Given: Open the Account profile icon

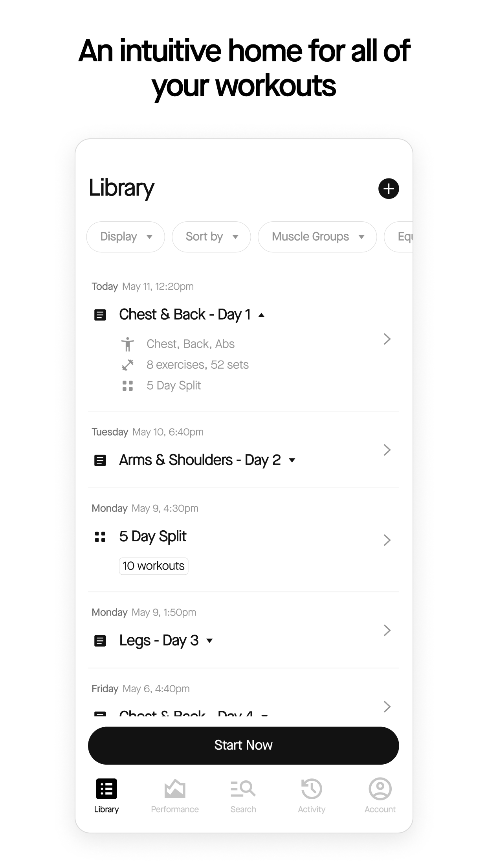Looking at the screenshot, I should pos(380,789).
